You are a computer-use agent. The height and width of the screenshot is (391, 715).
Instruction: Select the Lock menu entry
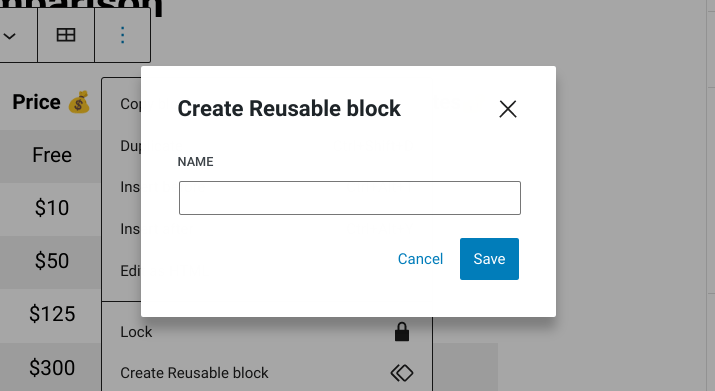point(267,332)
